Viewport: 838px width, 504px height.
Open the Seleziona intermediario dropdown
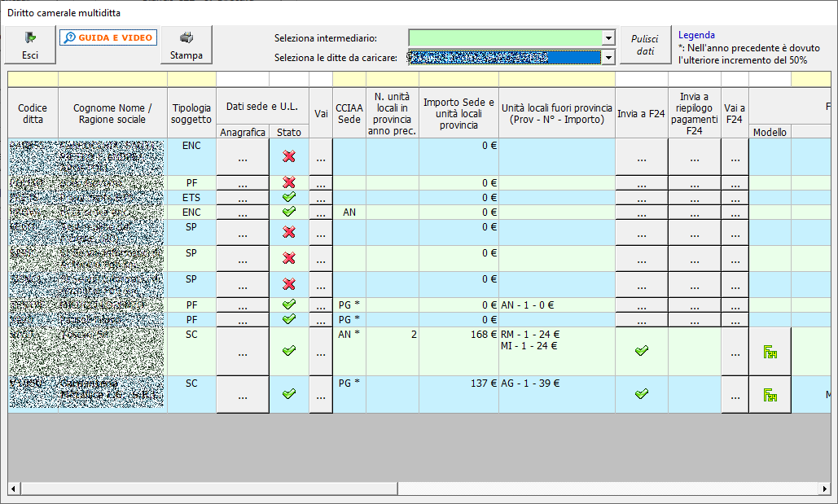coord(608,37)
